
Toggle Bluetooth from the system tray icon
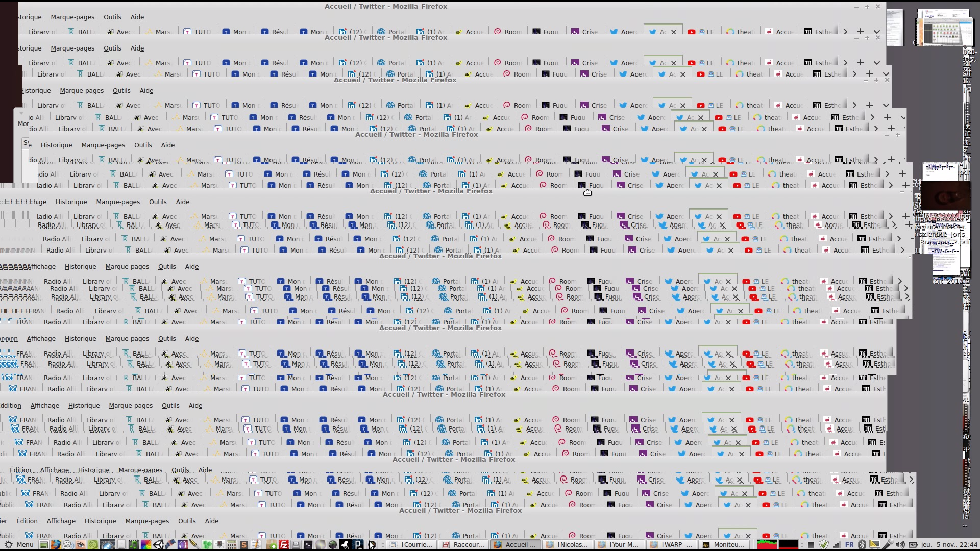pos(862,545)
